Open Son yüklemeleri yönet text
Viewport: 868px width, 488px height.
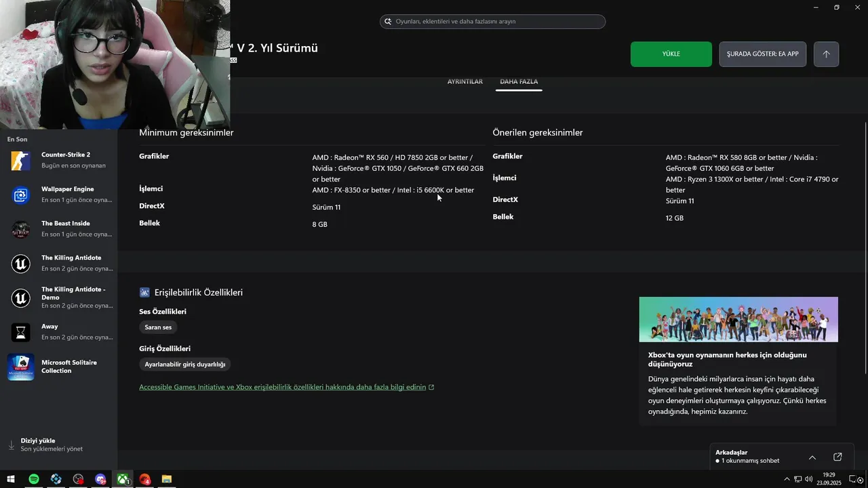coord(52,449)
